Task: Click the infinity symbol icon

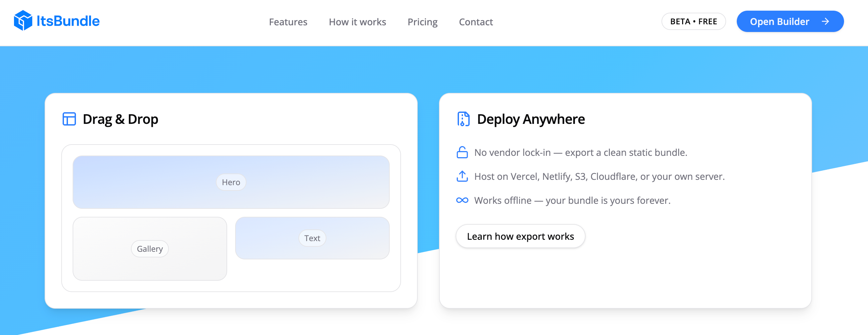Action: click(x=462, y=200)
